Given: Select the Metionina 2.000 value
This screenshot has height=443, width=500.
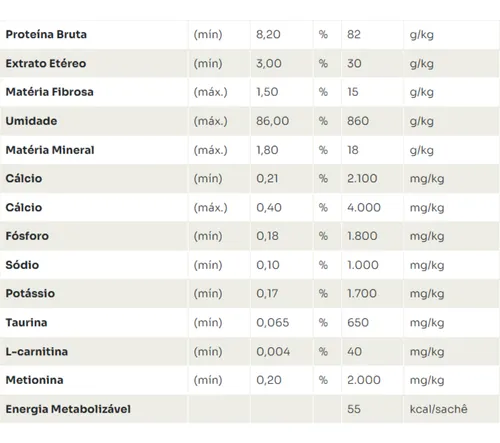Looking at the screenshot, I should [x=364, y=380].
